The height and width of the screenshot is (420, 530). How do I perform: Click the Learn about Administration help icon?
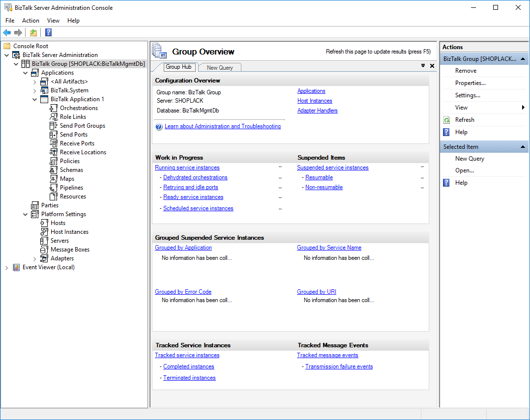coord(159,127)
